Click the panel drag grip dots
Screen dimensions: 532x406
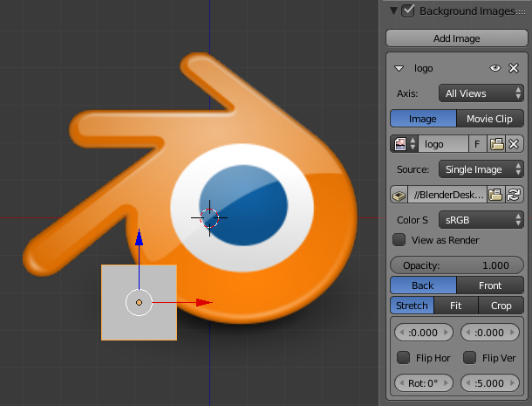(521, 12)
